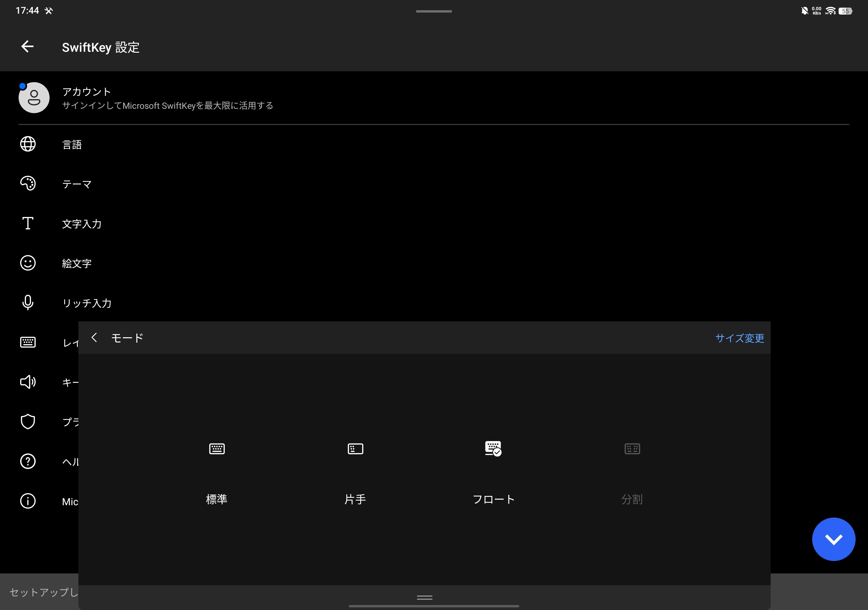The width and height of the screenshot is (868, 610).
Task: Tap the 分割 label
Action: [x=632, y=499]
